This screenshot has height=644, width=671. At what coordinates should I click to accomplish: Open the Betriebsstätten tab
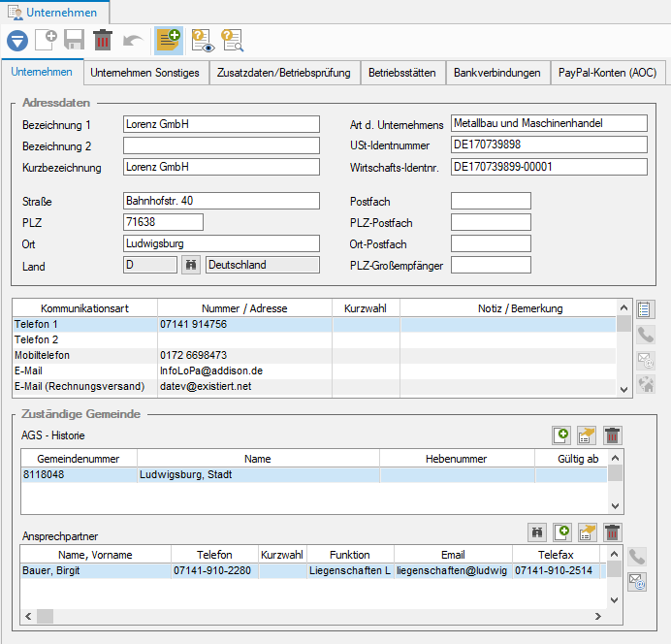[402, 73]
